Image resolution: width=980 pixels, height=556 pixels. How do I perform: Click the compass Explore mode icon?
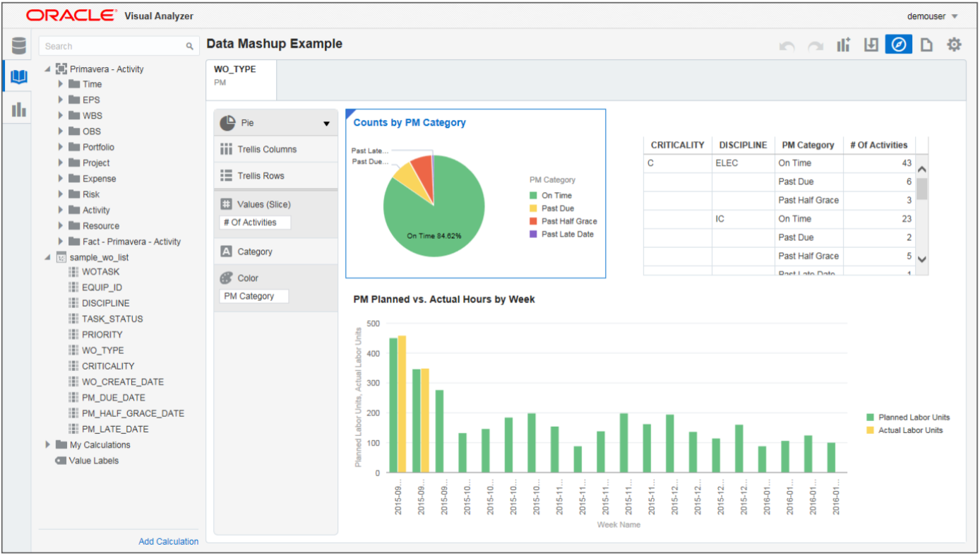tap(898, 45)
